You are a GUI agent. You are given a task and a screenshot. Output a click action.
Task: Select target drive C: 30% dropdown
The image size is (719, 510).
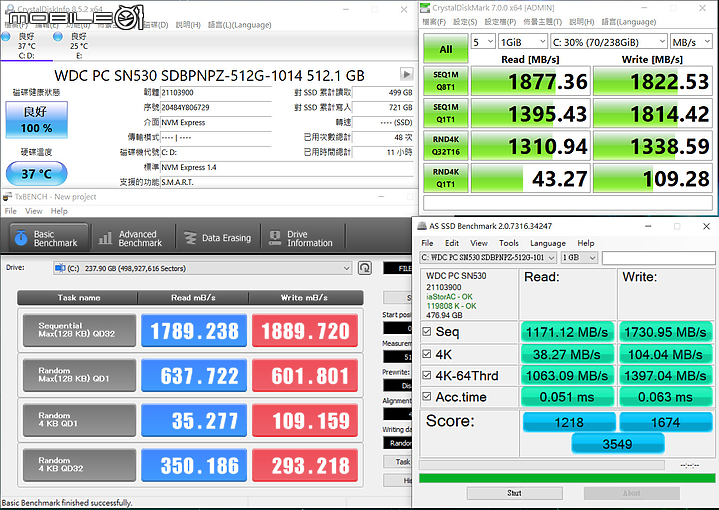[x=609, y=42]
